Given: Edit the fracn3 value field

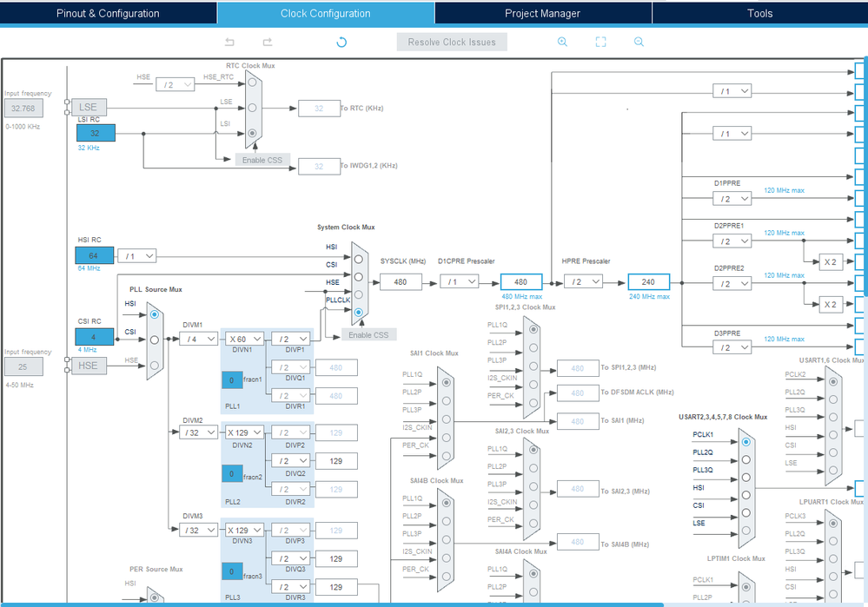Looking at the screenshot, I should click(232, 571).
